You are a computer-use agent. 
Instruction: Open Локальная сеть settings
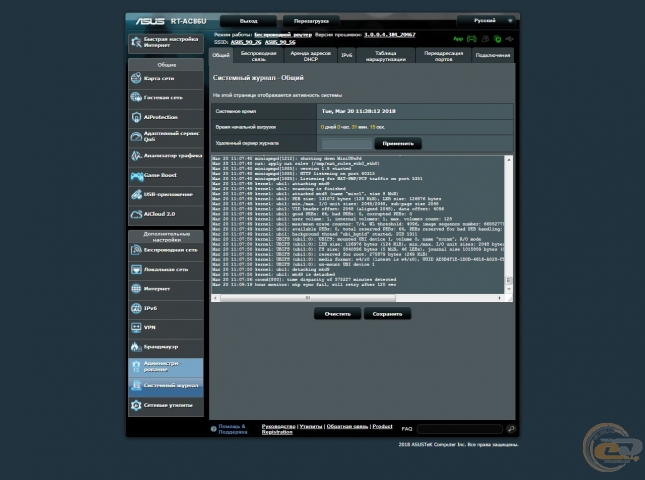166,270
